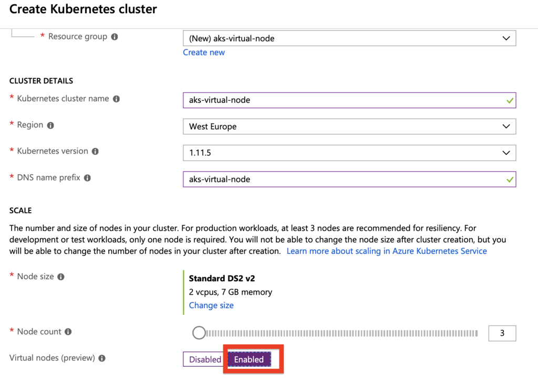The width and height of the screenshot is (538, 392).
Task: Click info icon beside Resource group
Action: [115, 37]
